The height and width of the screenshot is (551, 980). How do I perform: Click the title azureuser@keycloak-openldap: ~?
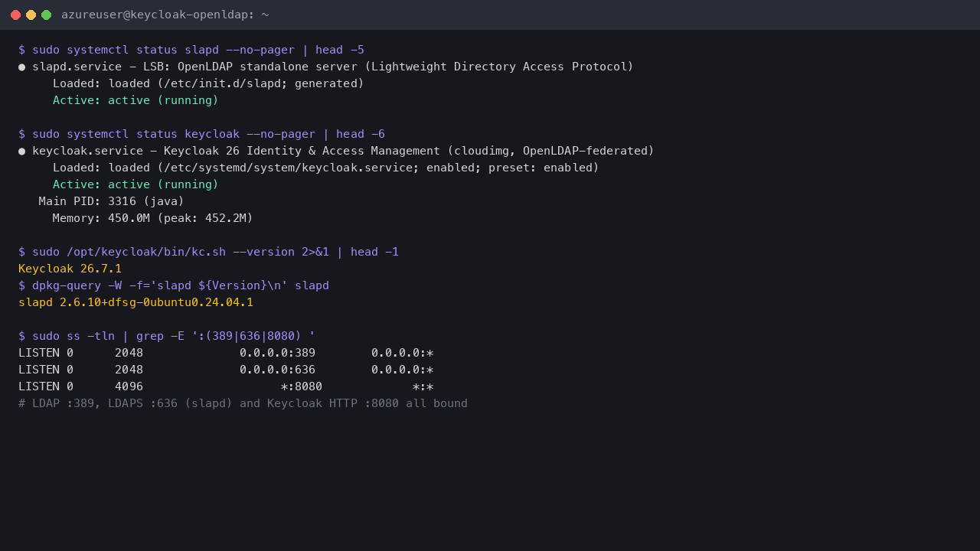[x=165, y=15]
